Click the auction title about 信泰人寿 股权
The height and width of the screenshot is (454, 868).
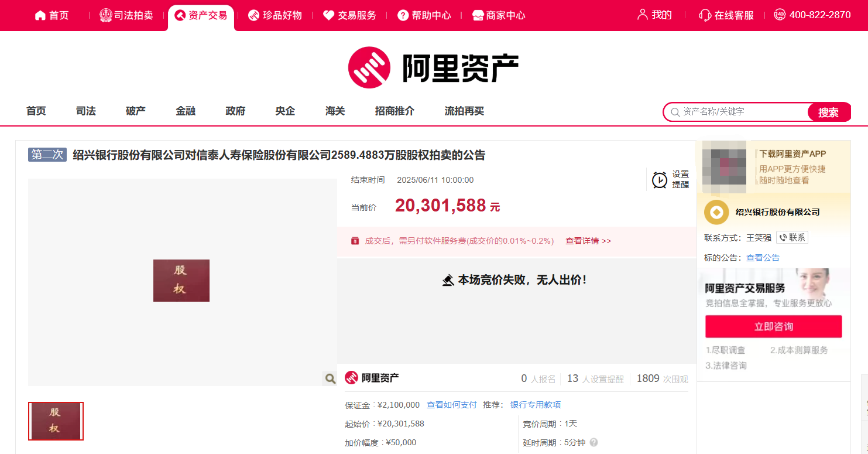point(279,155)
